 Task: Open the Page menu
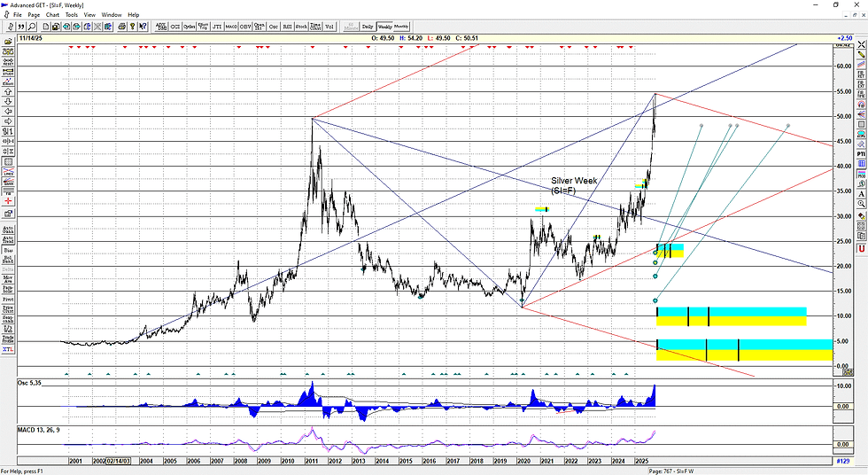(x=34, y=15)
